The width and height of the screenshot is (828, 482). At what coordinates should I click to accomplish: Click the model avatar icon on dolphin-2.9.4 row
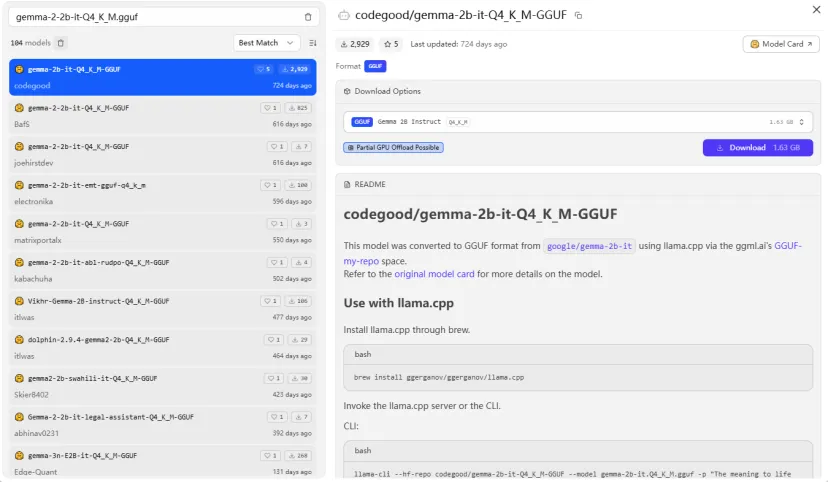pyautogui.click(x=19, y=339)
